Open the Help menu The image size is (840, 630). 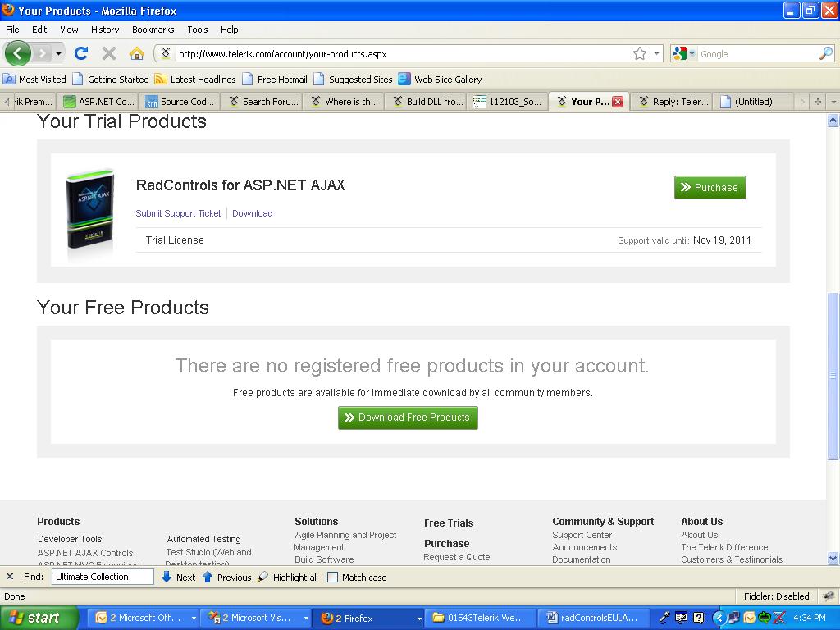tap(230, 30)
